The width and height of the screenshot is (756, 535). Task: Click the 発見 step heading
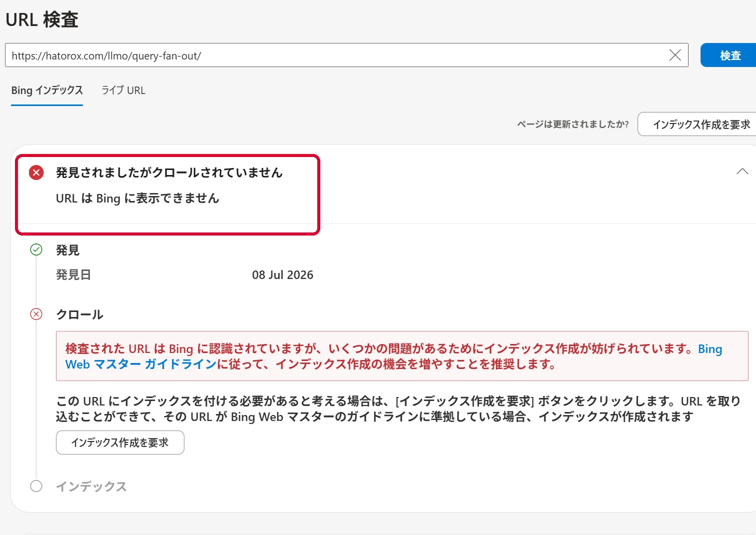(68, 250)
